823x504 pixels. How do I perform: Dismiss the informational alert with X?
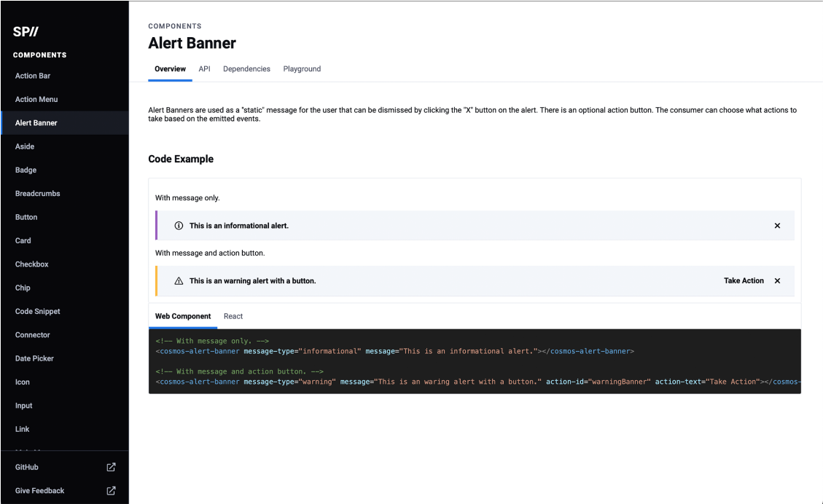pos(777,226)
